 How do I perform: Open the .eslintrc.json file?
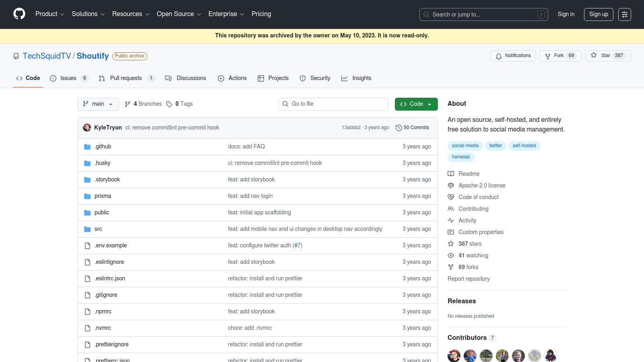pos(110,278)
